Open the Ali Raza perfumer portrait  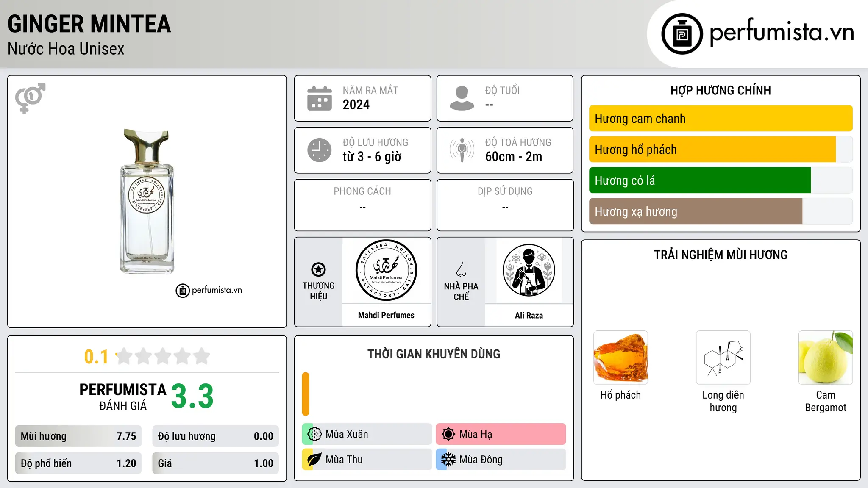529,270
